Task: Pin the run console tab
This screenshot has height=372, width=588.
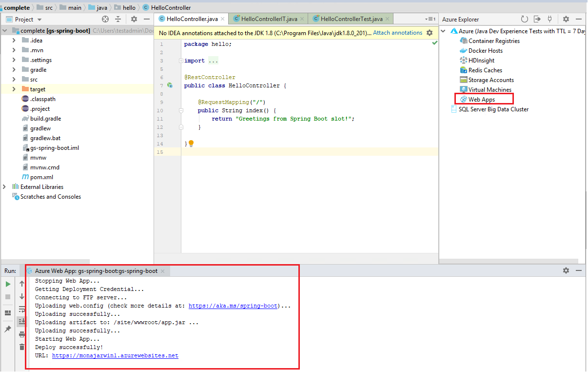Action: click(7, 328)
